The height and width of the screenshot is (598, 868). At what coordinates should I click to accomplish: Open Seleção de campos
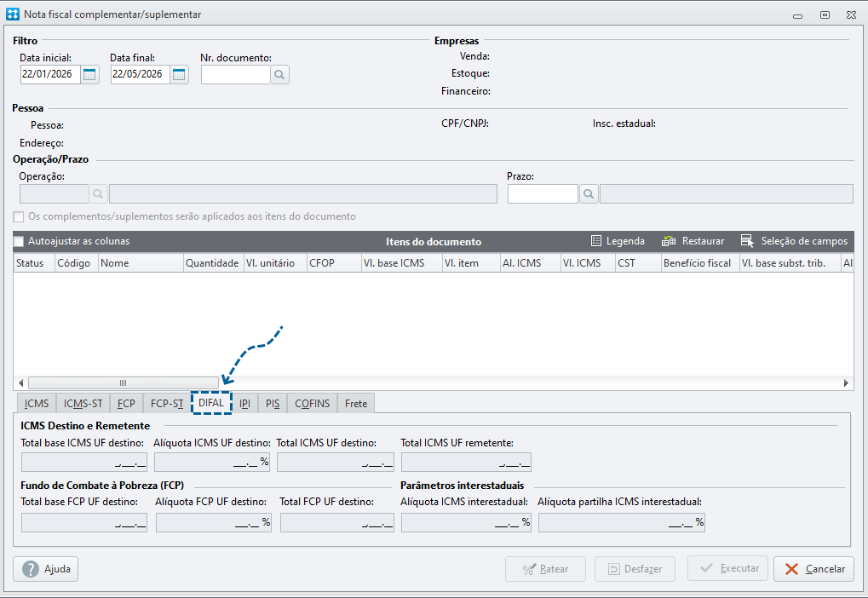pyautogui.click(x=794, y=241)
